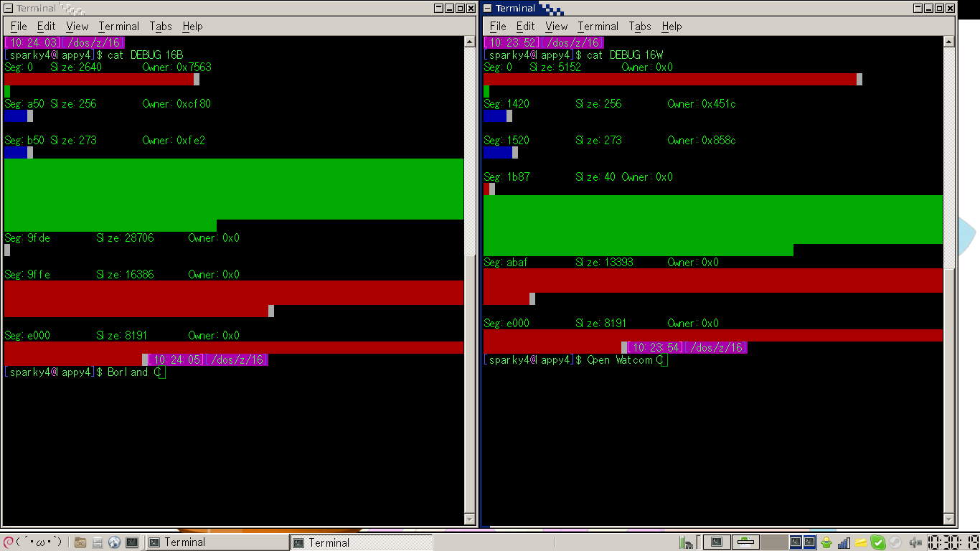Switch to the active workspace showing two terminals
The width and height of the screenshot is (980, 551).
(x=803, y=542)
